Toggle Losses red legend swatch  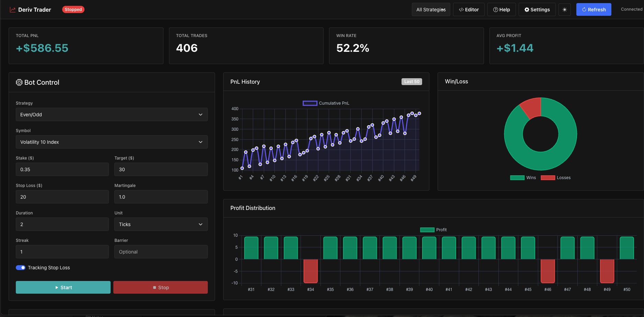[548, 178]
